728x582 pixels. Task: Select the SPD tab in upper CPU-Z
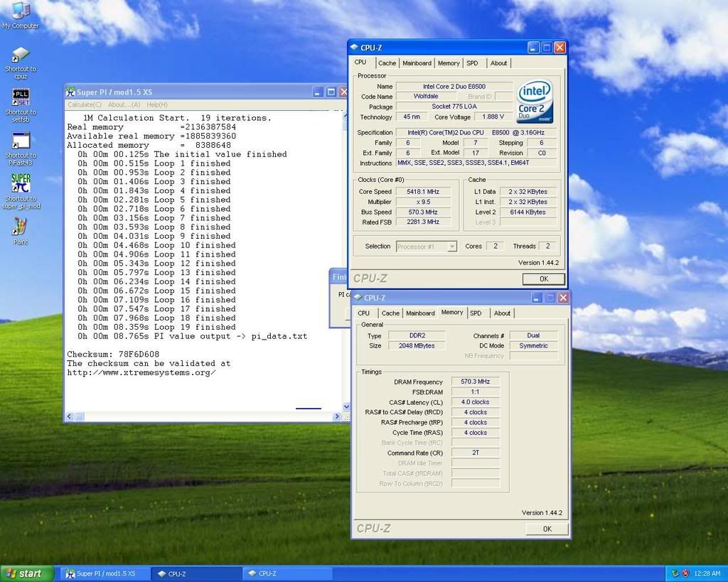pos(472,63)
